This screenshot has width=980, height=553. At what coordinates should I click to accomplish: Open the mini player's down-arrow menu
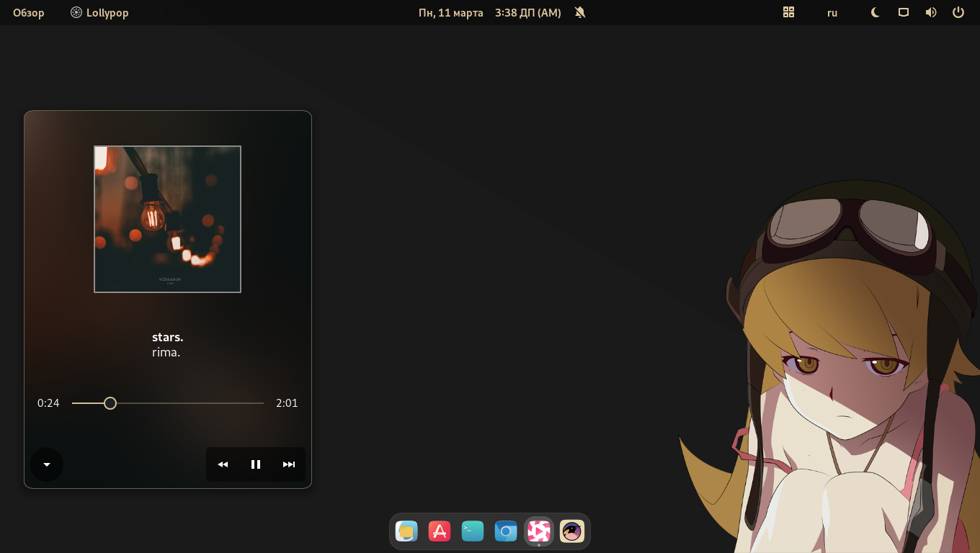coord(47,464)
